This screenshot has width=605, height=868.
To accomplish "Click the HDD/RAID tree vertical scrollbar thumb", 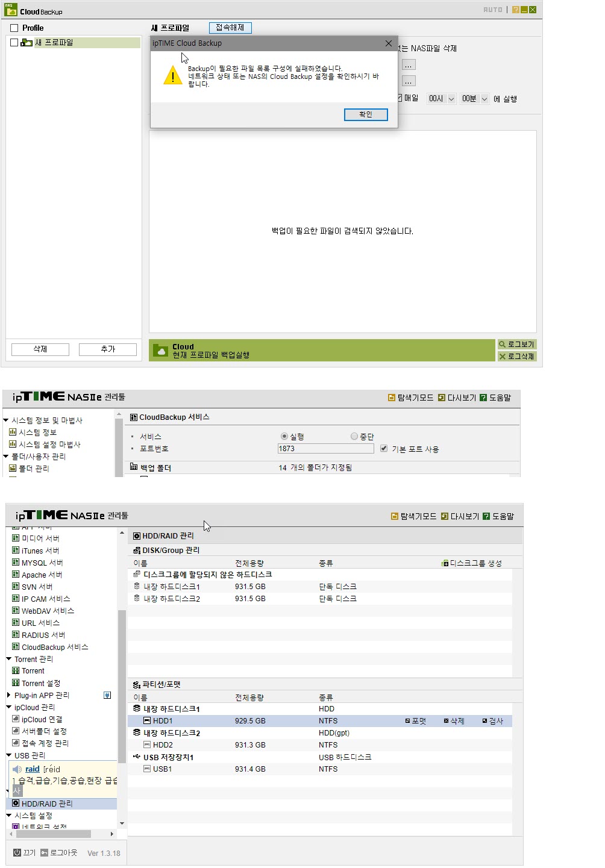I will pyautogui.click(x=122, y=687).
